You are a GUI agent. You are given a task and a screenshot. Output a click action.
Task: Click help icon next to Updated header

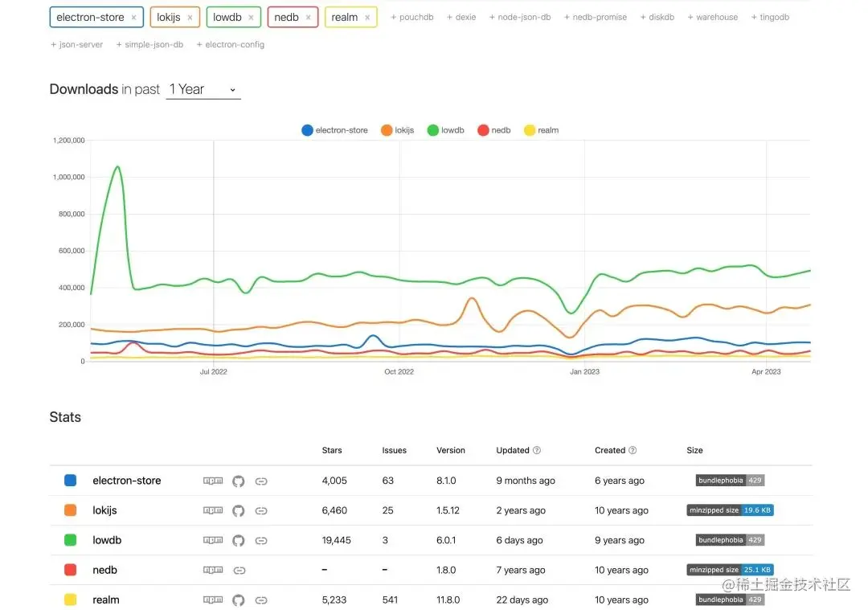point(536,451)
